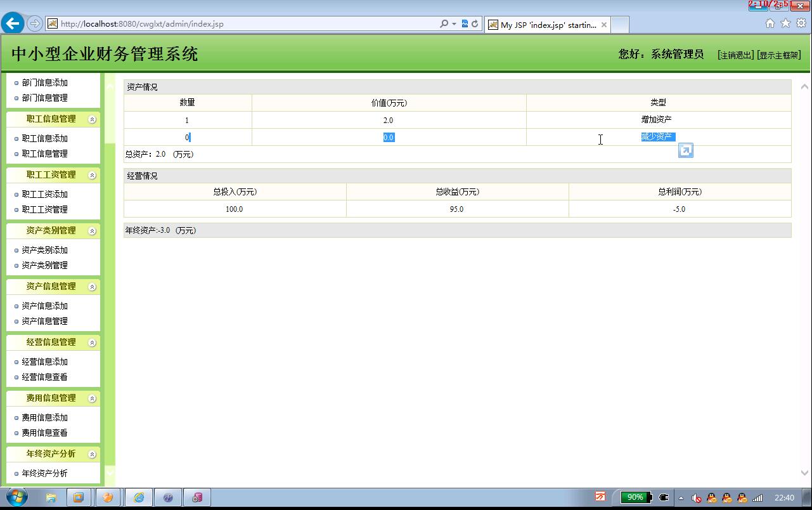Click the compatibility view icon in the address bar
Viewport: 812px width, 510px height.
click(x=465, y=23)
